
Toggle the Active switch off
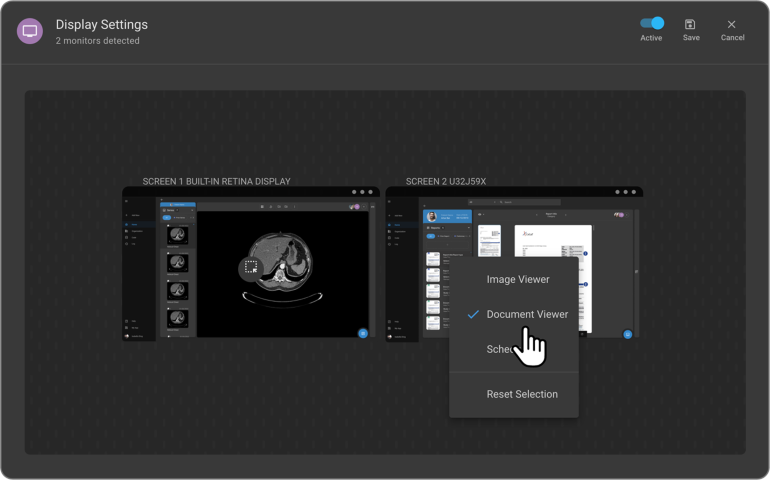[x=652, y=23]
